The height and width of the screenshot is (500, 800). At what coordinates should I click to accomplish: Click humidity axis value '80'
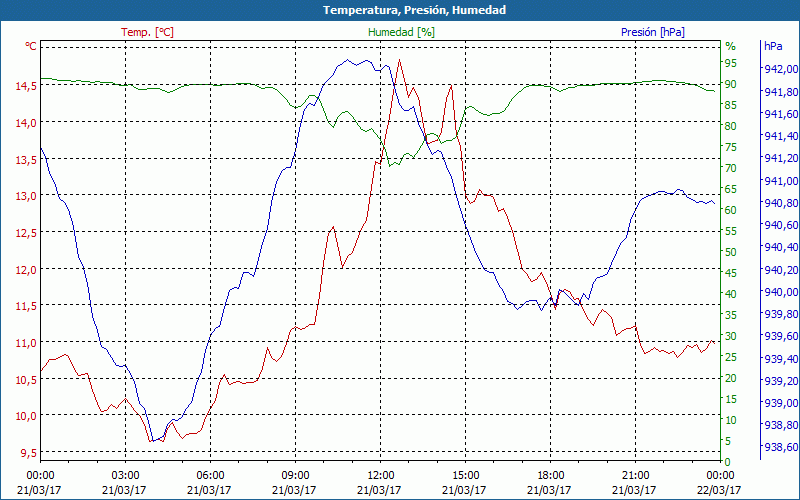point(731,126)
